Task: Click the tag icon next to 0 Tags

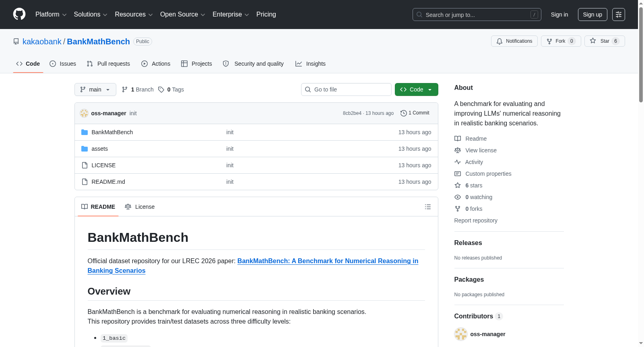Action: (161, 89)
